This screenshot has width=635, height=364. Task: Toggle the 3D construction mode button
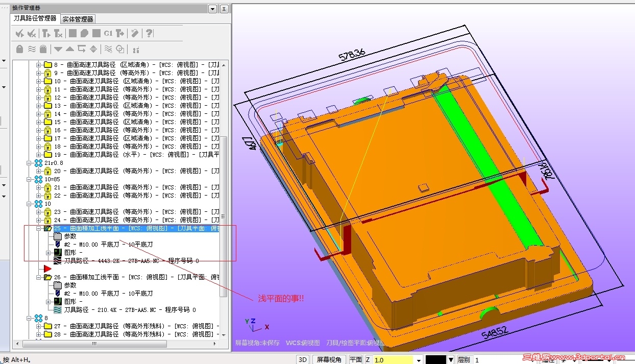point(303,359)
